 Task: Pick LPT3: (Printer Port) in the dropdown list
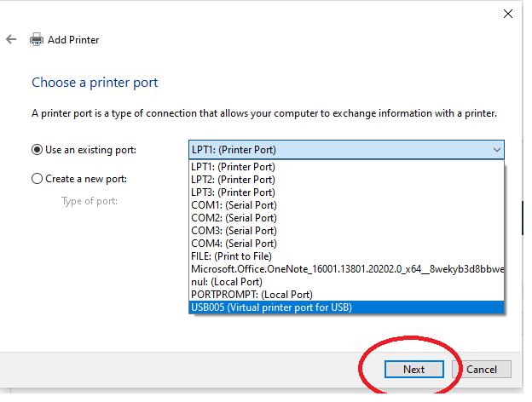[x=233, y=192]
